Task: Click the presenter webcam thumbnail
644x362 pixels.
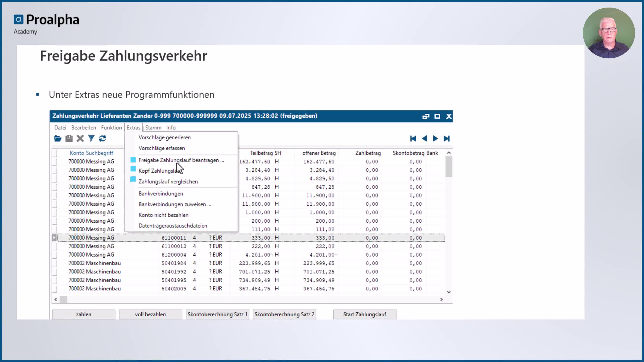Action: click(609, 33)
